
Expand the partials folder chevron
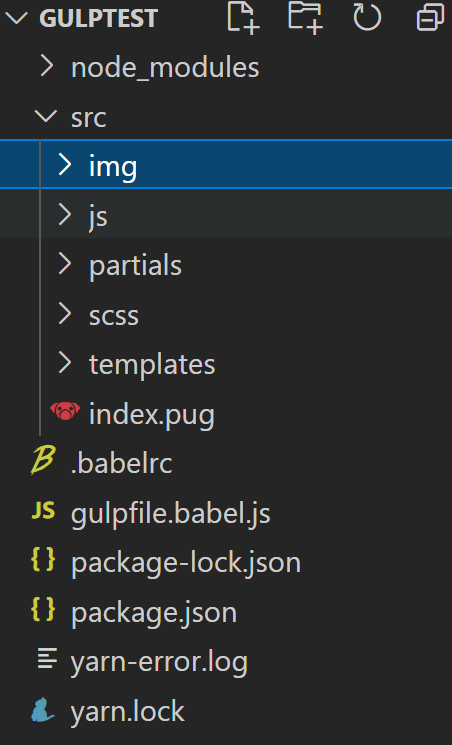pos(65,264)
